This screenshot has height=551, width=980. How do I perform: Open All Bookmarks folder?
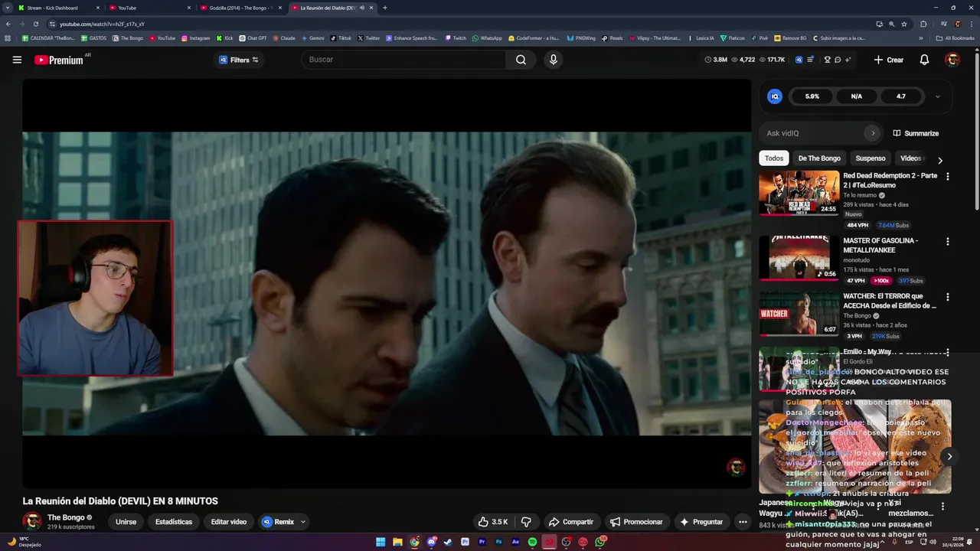tap(955, 37)
